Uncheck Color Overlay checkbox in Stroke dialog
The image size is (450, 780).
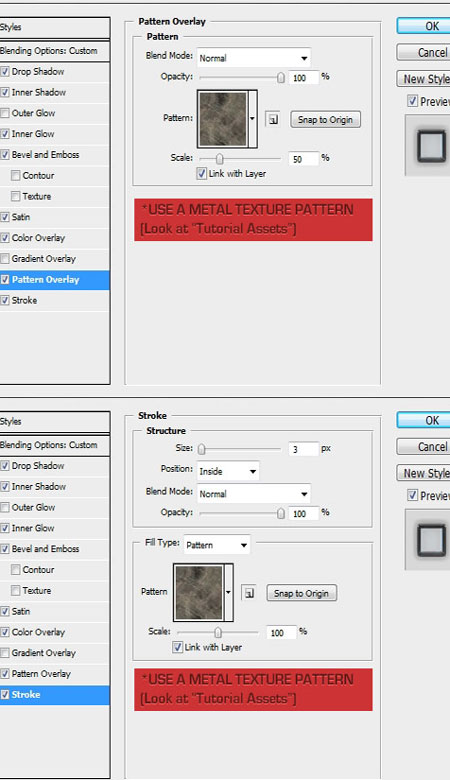[x=5, y=632]
